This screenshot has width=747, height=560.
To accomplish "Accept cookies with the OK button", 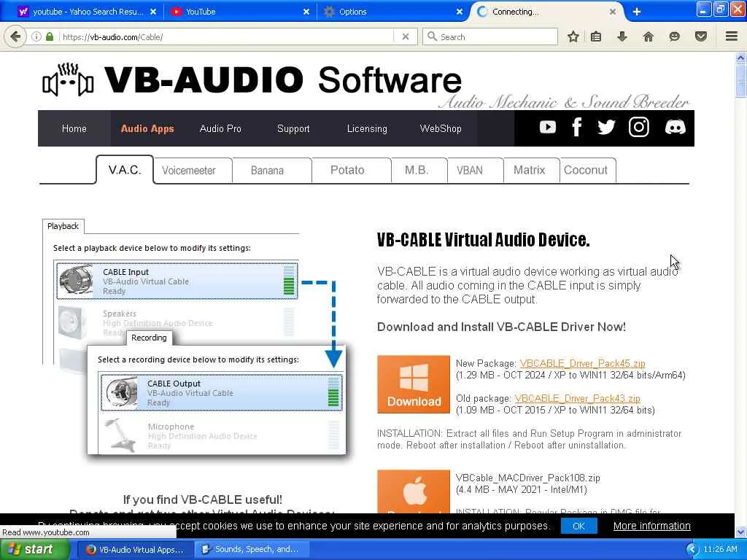I will coord(578,526).
